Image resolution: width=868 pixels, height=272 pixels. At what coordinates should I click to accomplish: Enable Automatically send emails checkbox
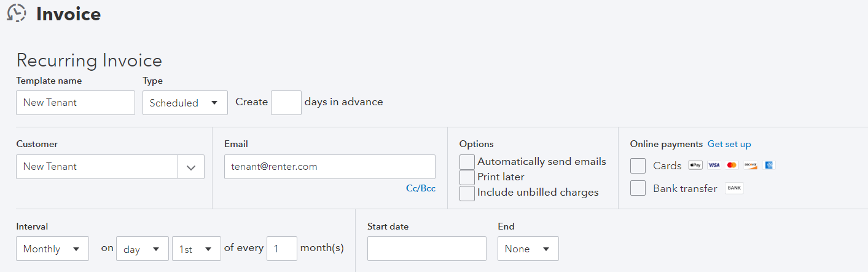pos(467,162)
